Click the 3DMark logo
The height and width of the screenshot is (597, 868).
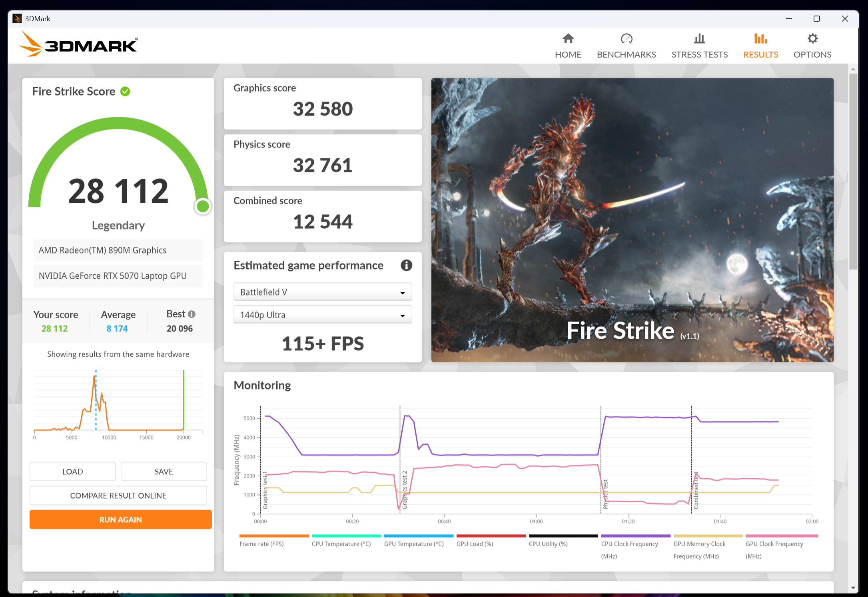(78, 44)
